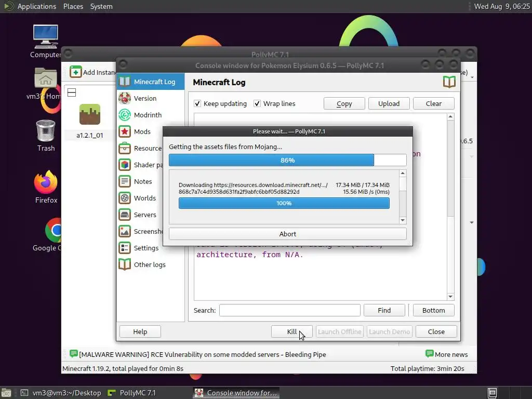Click the More news link

[451, 354]
